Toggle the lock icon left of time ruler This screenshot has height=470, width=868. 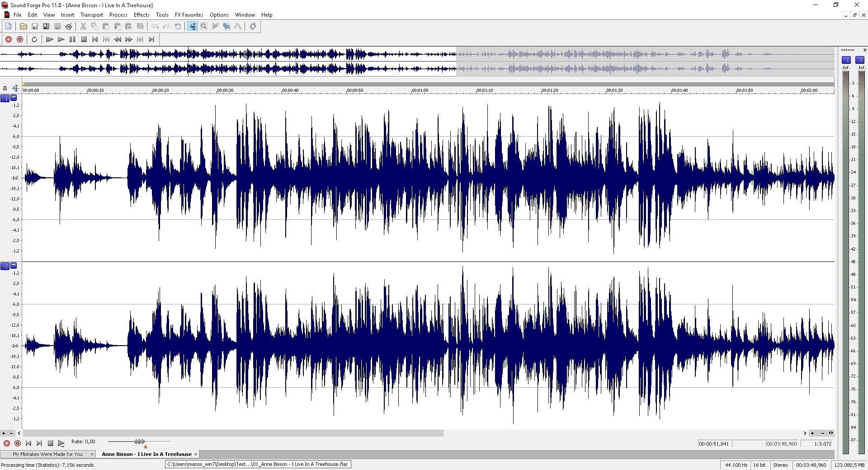click(5, 88)
